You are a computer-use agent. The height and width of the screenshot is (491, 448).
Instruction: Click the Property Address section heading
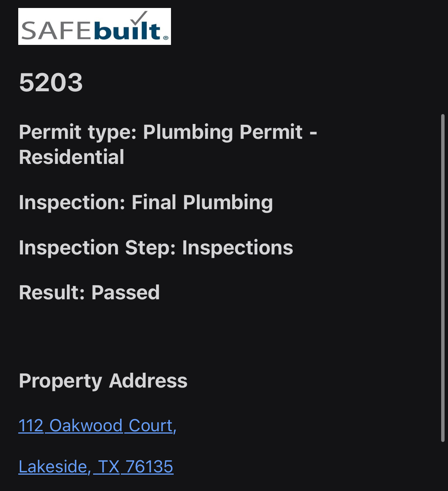pos(103,381)
